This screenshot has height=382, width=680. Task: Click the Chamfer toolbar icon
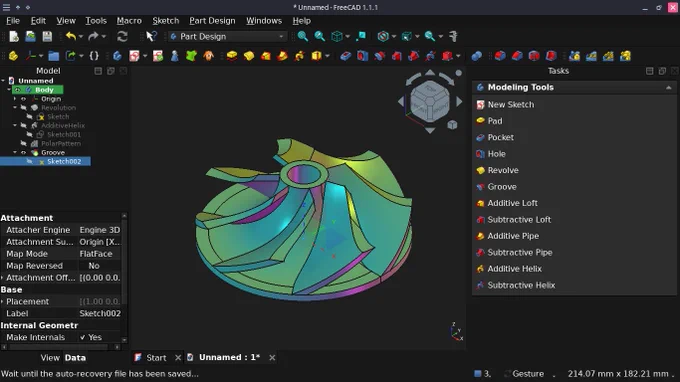pos(517,56)
